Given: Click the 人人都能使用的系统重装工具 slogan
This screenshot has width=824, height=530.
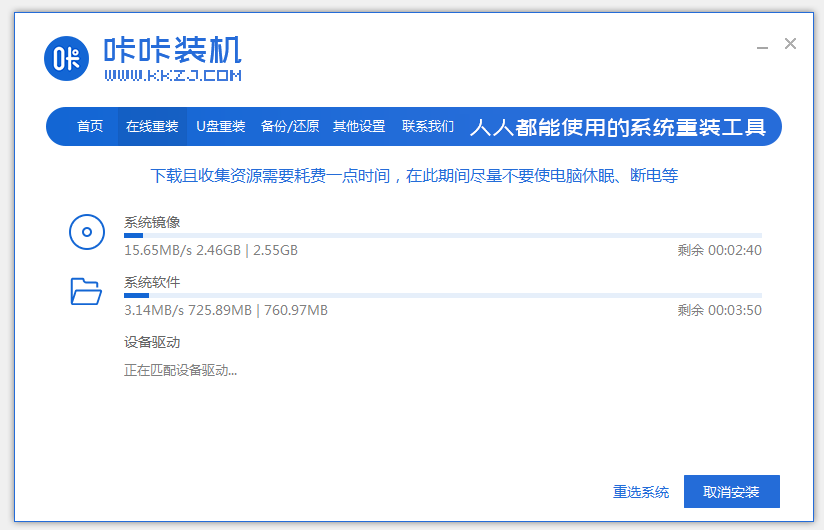Looking at the screenshot, I should pos(618,128).
